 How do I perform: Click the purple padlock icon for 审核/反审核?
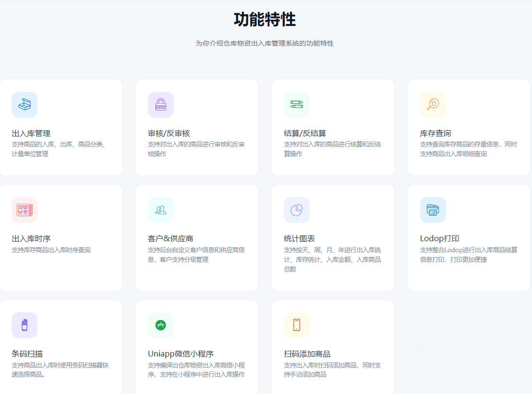[161, 104]
